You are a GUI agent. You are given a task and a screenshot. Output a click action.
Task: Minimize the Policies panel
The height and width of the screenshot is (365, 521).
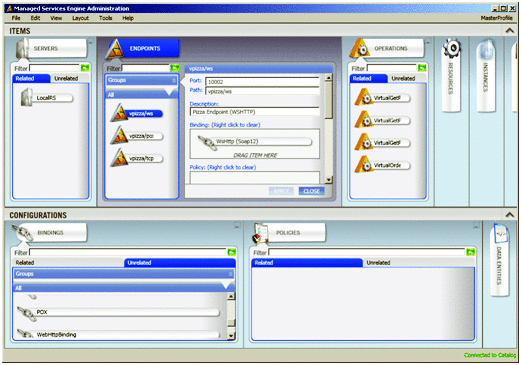476,226
